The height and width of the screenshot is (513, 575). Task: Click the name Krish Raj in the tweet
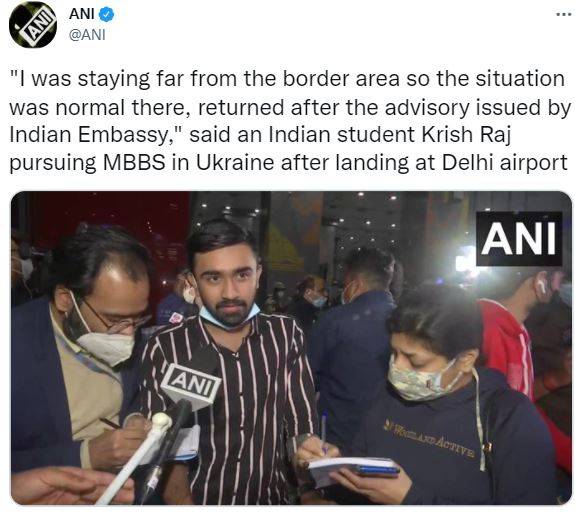(466, 135)
